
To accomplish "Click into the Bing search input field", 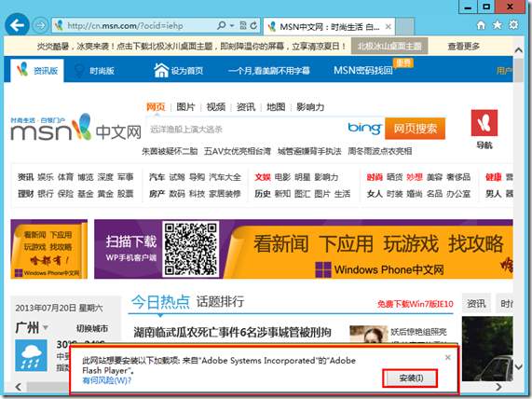I will tap(246, 129).
